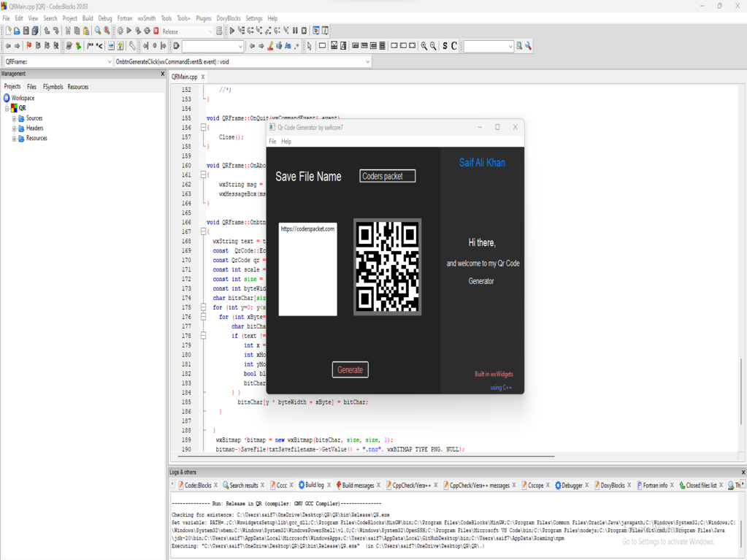Screen dimensions: 747x560
Task: Open the File menu in Qr Code Generator window
Action: (272, 142)
